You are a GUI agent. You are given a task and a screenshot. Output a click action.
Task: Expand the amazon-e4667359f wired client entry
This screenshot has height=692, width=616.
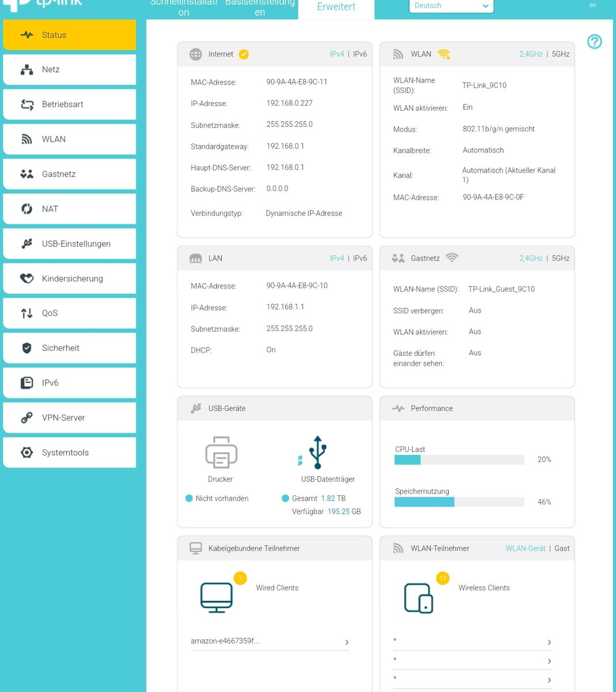[270, 641]
